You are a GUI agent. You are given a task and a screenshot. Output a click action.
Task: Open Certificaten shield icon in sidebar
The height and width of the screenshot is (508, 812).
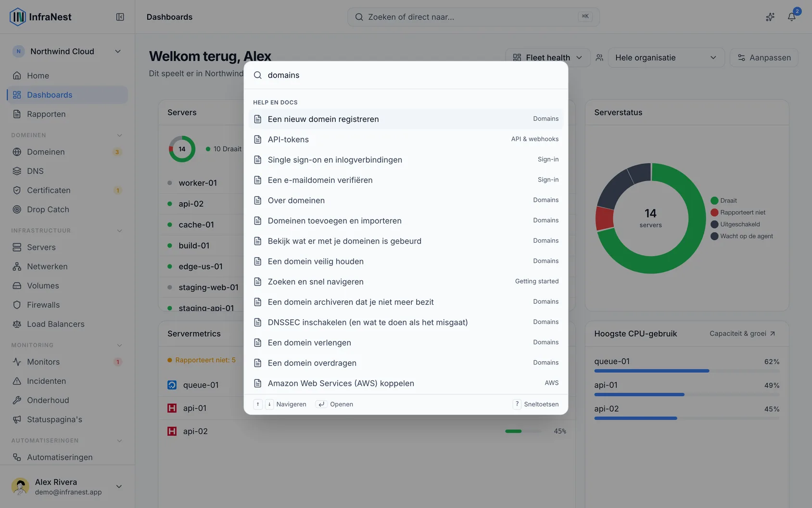[17, 190]
